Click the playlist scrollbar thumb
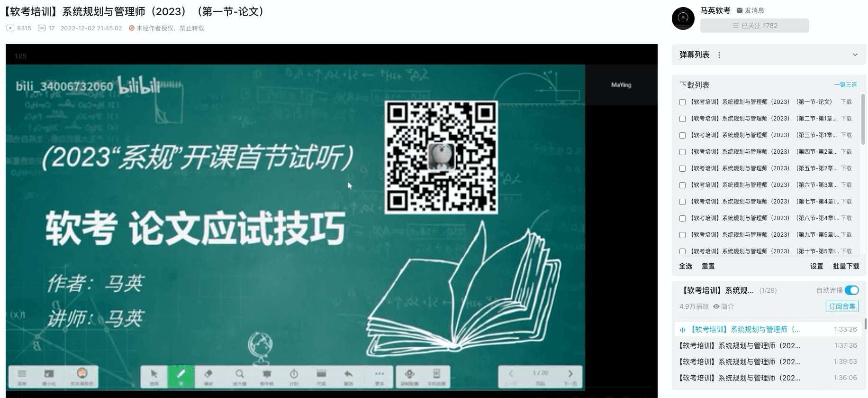This screenshot has height=398, width=868. tap(865, 324)
